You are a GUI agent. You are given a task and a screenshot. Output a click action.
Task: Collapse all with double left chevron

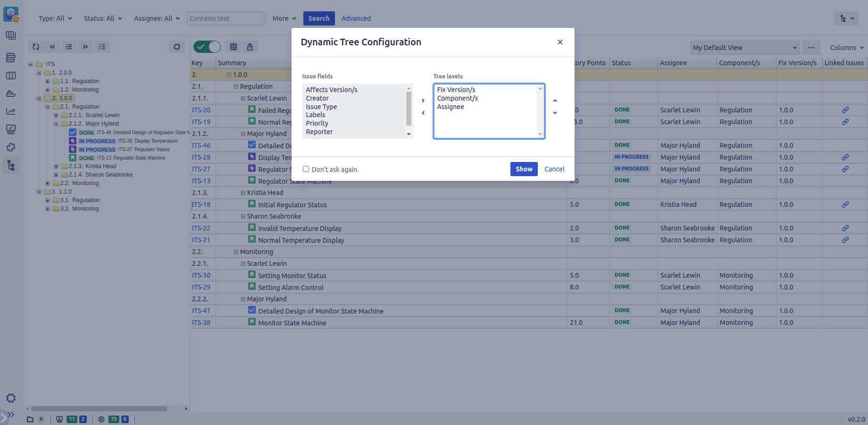tap(52, 47)
